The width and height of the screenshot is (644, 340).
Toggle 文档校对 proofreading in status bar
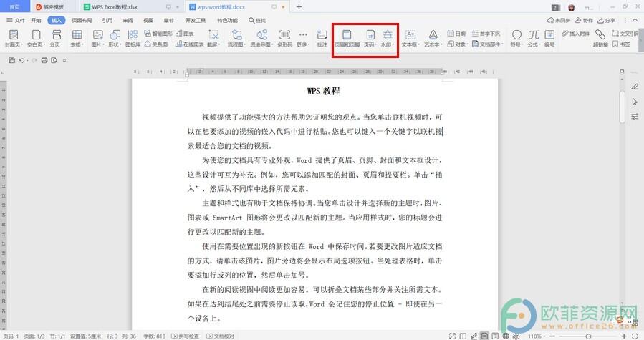click(x=220, y=336)
